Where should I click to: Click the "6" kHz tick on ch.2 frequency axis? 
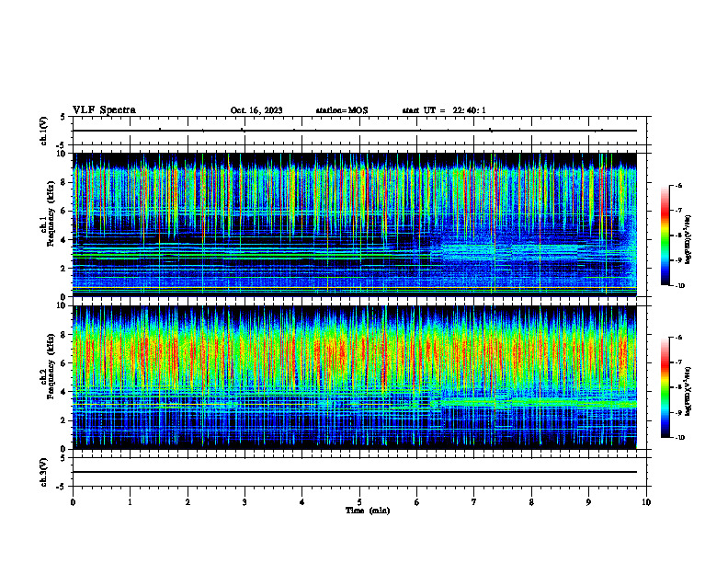point(64,363)
